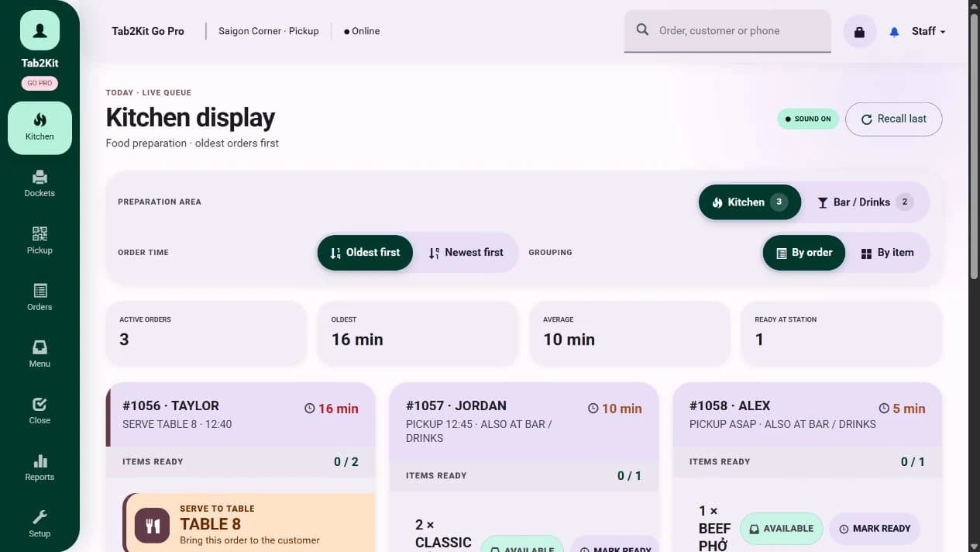Click Serve to Table 8 banner
Viewport: 980px width, 552px height.
[x=249, y=523]
